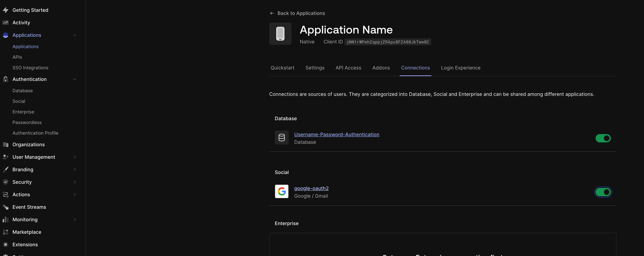Click the Client ID value field
This screenshot has height=256, width=644.
[387, 42]
